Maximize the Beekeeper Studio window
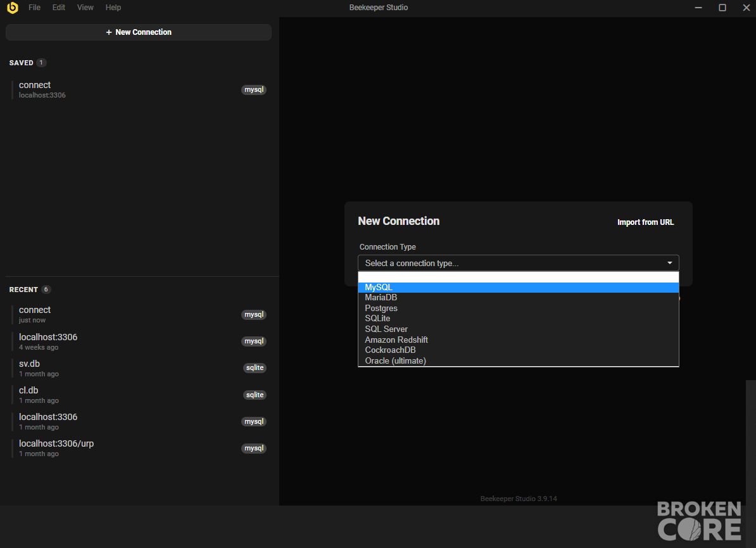Viewport: 756px width, 548px height. [722, 7]
